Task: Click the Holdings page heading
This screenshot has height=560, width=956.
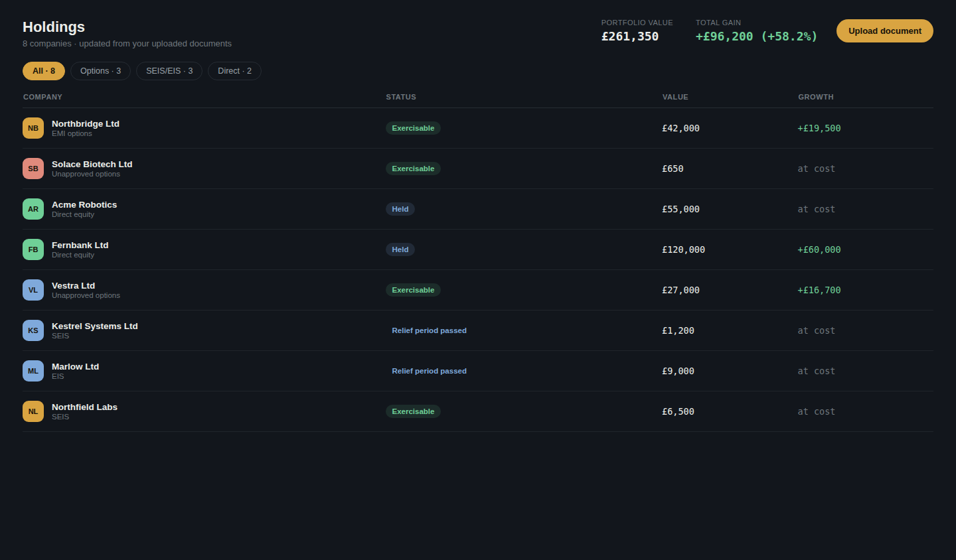Action: [54, 27]
